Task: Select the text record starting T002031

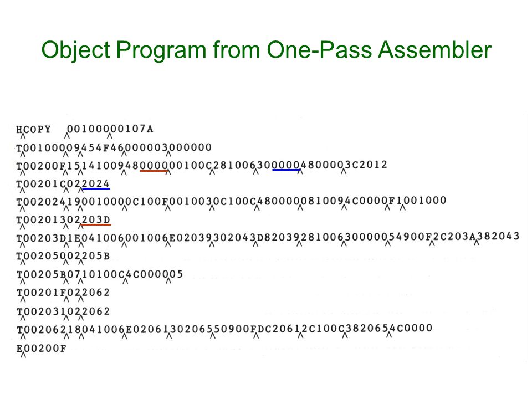Action: (63, 311)
